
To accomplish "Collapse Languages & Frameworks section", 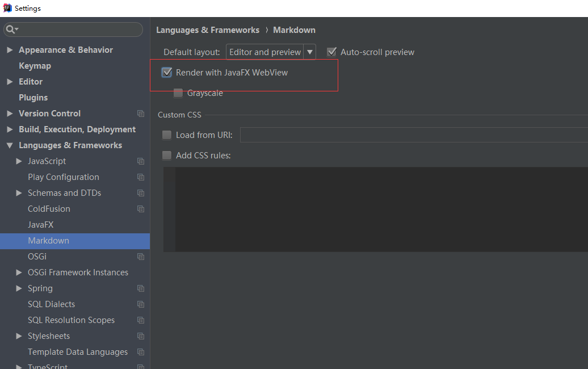I will [10, 145].
